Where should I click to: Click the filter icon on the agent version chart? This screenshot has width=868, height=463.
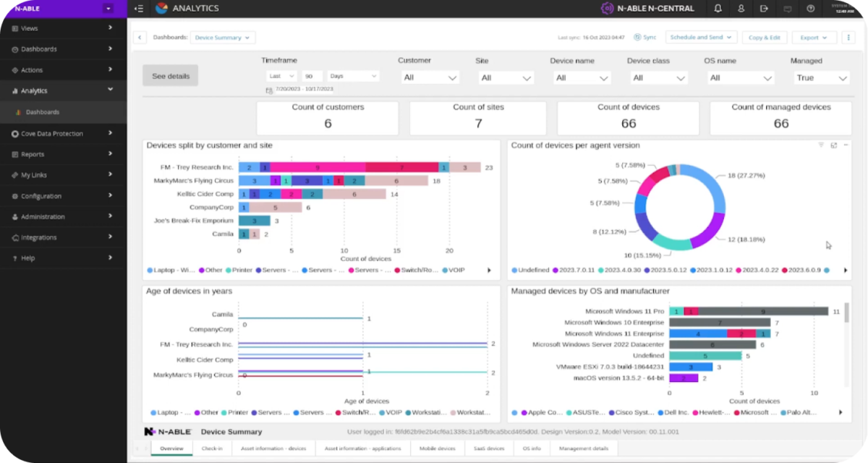pos(821,145)
